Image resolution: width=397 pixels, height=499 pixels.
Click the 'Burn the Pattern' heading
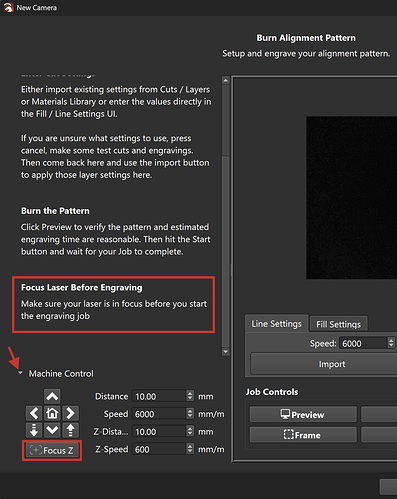click(x=55, y=211)
